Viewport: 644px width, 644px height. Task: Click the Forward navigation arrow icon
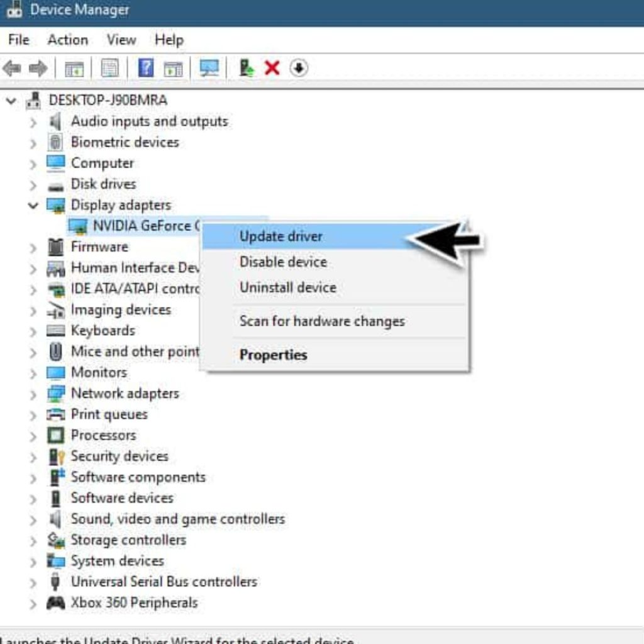[x=39, y=69]
